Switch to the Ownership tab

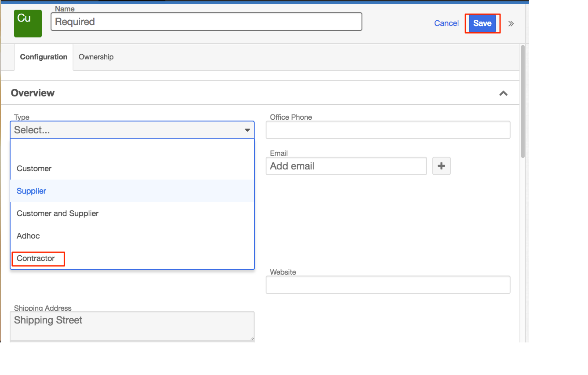pos(96,57)
